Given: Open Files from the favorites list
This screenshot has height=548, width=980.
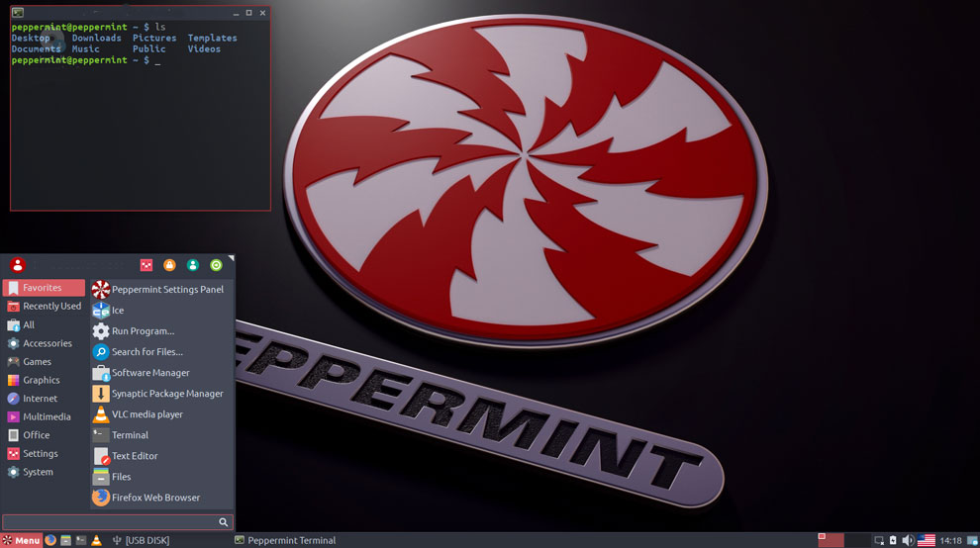Looking at the screenshot, I should 162,477.
